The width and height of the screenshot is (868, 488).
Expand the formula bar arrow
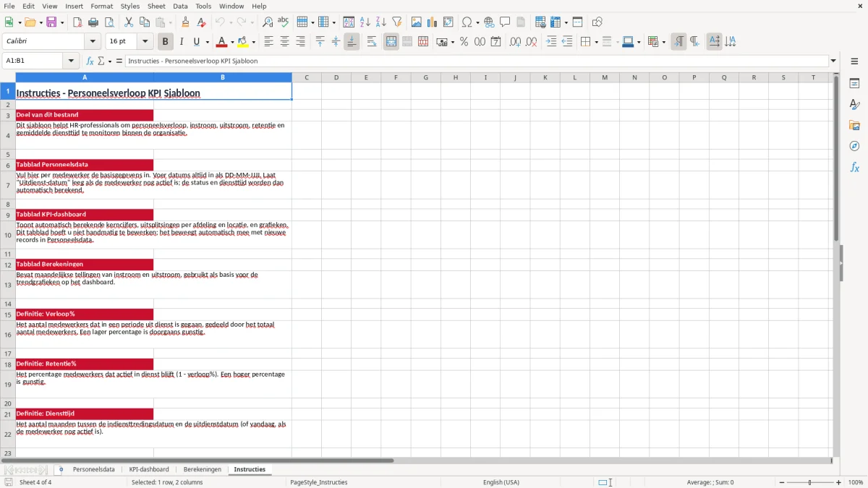click(833, 61)
